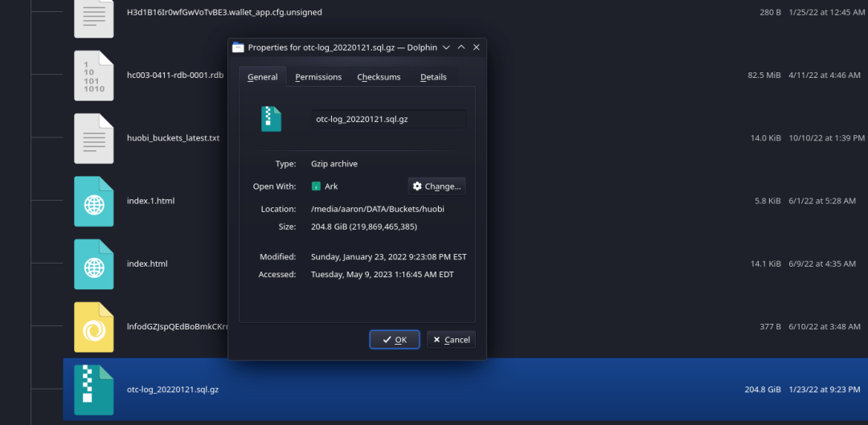Select the otc-log_20220121.sql.gz archive icon in list
This screenshot has width=868, height=425.
click(94, 390)
